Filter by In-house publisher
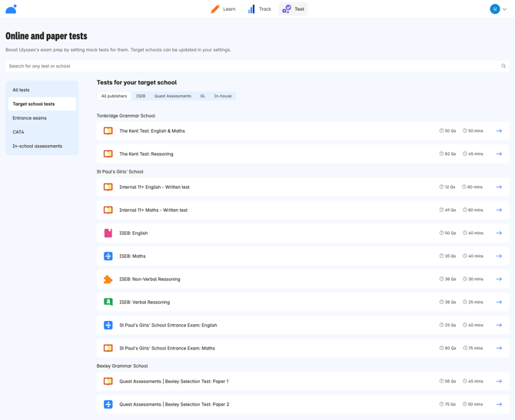The image size is (515, 420). pos(223,96)
